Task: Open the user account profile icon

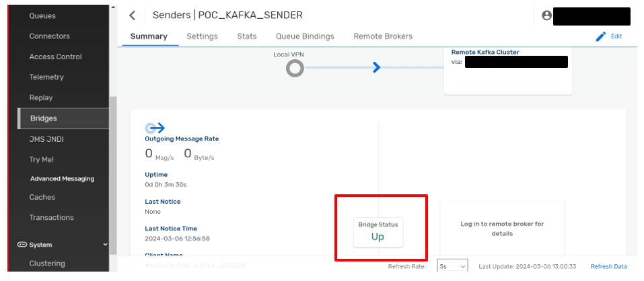Action: [x=546, y=15]
